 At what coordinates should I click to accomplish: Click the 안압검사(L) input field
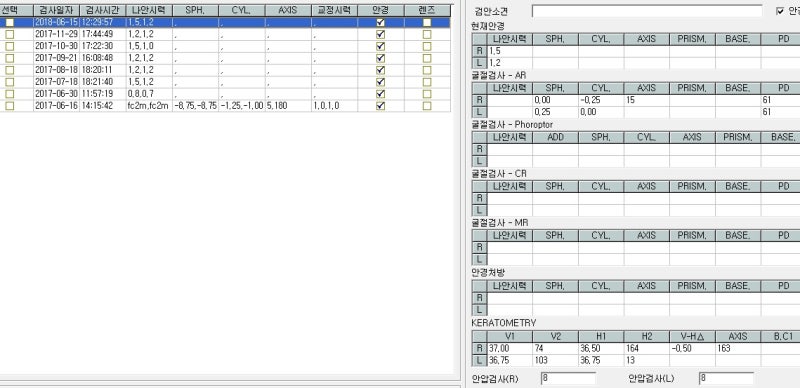(726, 378)
